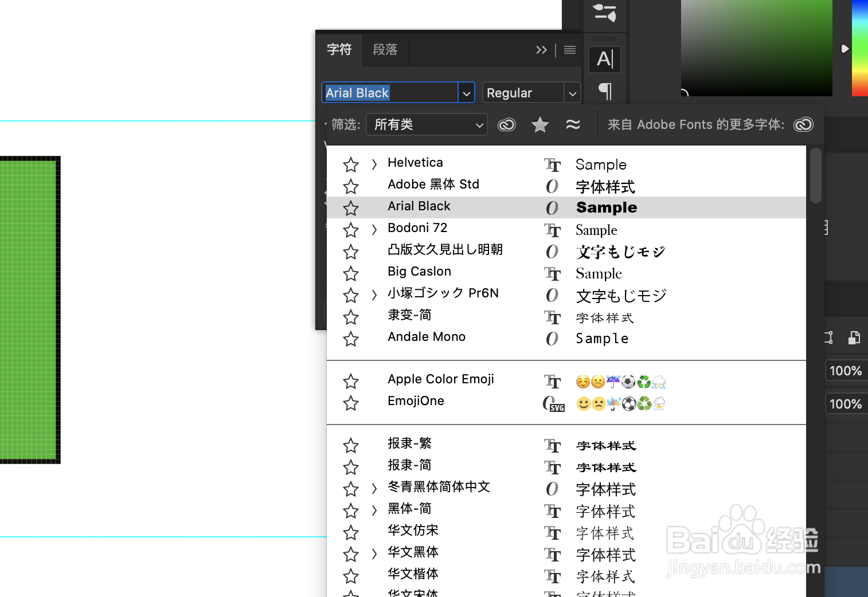The height and width of the screenshot is (597, 868).
Task: Expand the 华文黑体 font family
Action: [374, 554]
